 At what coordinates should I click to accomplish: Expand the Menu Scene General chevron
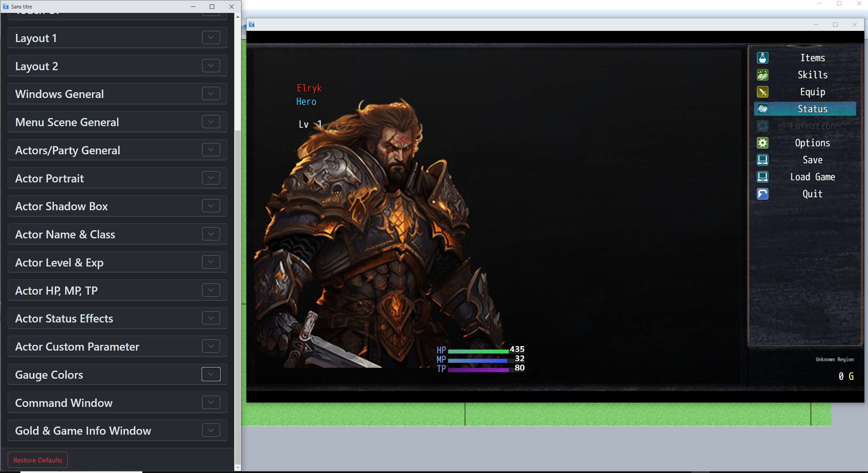click(x=211, y=122)
